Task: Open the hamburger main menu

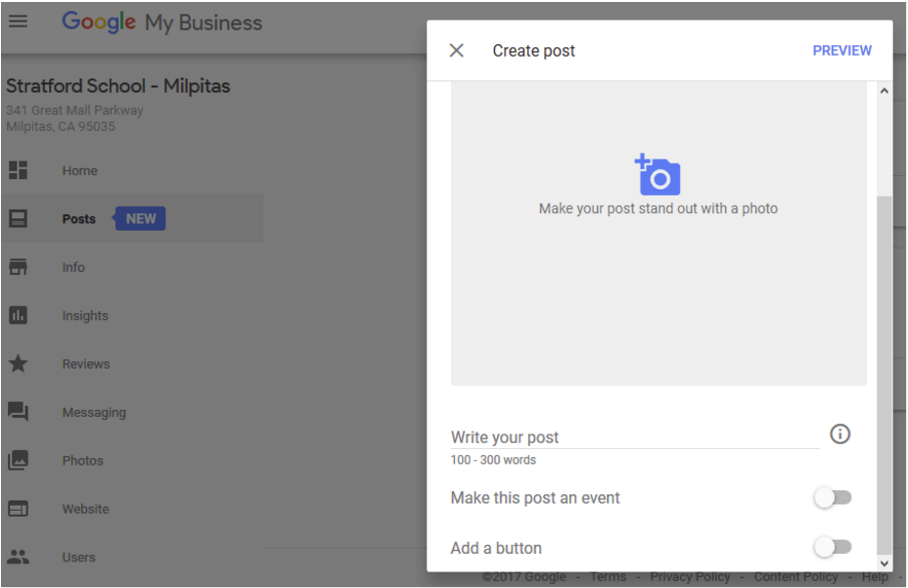Action: point(18,22)
